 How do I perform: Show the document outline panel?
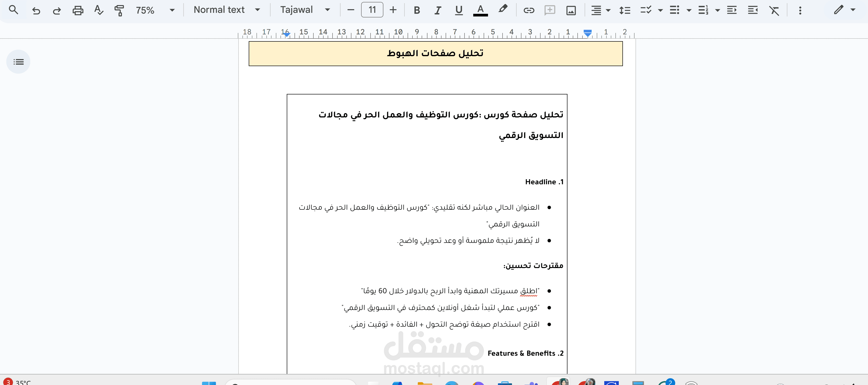click(18, 62)
